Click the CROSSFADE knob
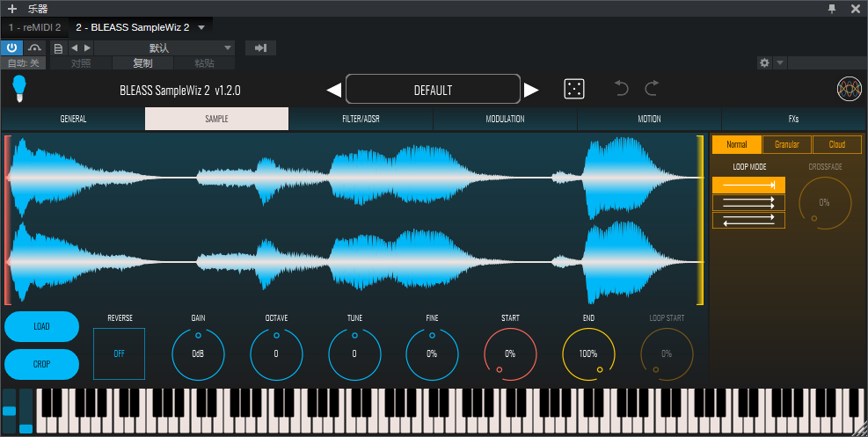Image resolution: width=868 pixels, height=437 pixels. click(825, 202)
